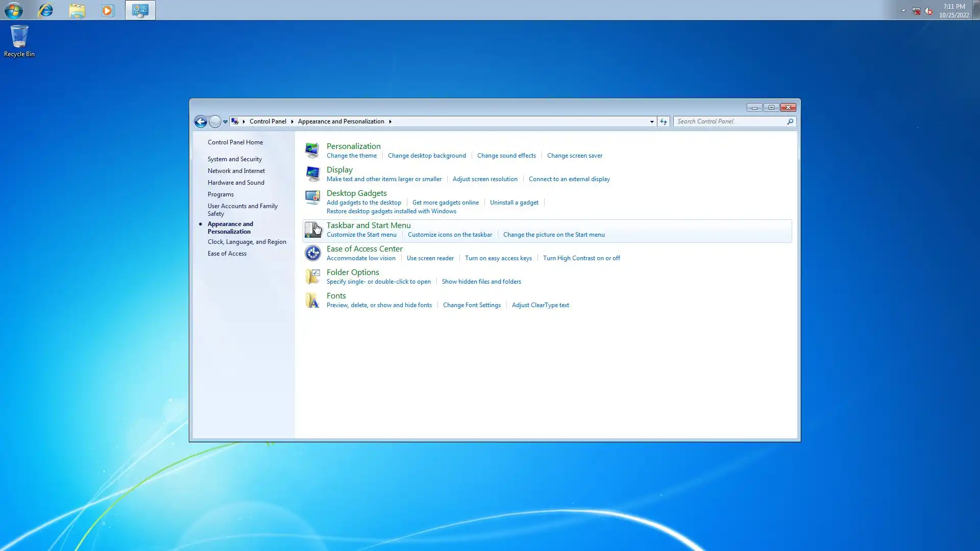Click Adjust screen resolution link
The image size is (980, 551).
(x=485, y=179)
